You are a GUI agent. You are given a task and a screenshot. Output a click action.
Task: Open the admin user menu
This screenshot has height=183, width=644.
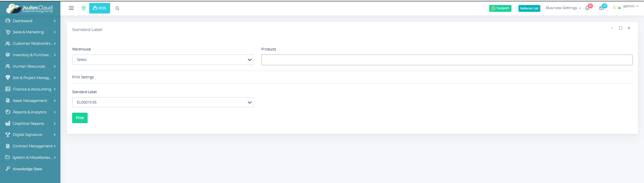point(626,6)
